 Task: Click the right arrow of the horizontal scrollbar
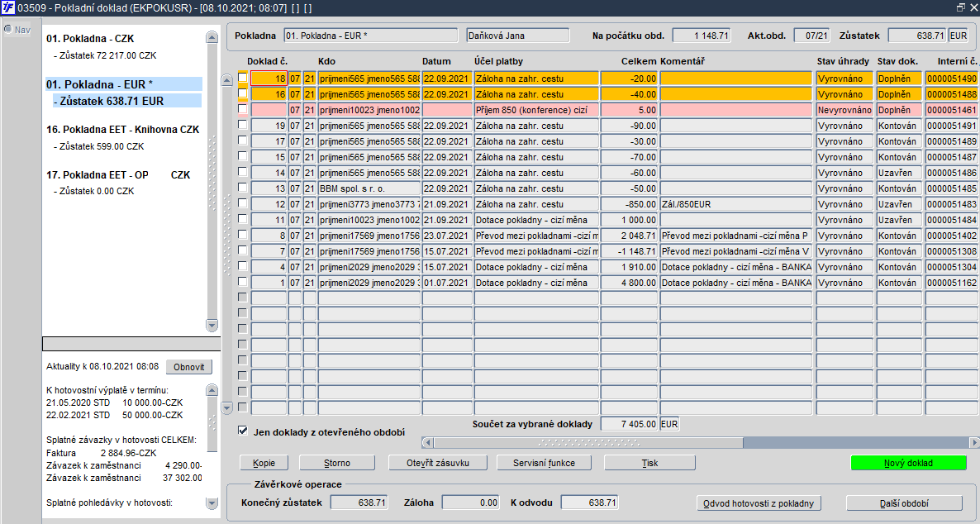pos(973,443)
